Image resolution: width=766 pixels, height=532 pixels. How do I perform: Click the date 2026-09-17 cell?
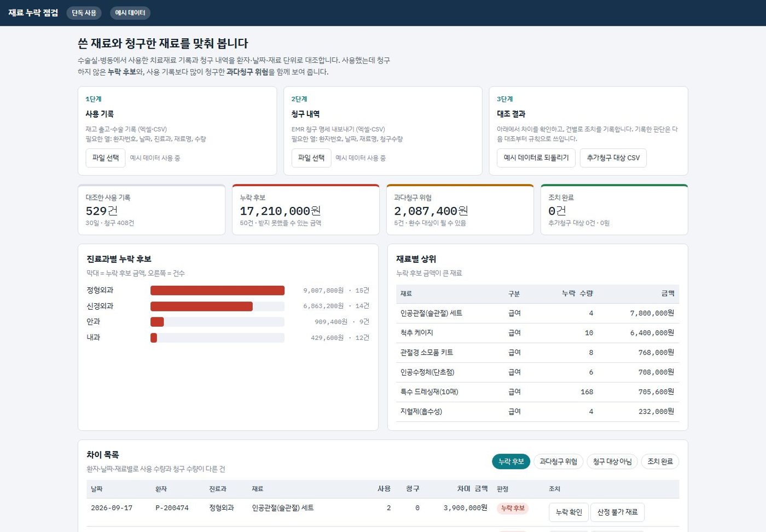[x=112, y=508]
